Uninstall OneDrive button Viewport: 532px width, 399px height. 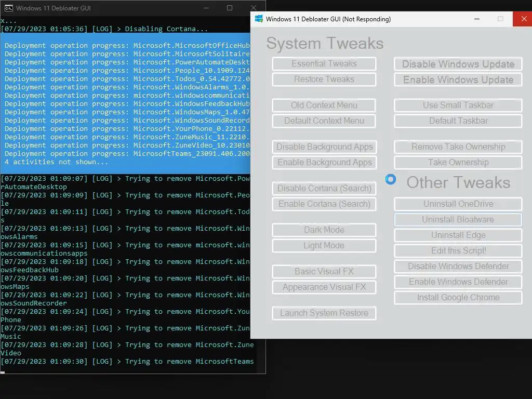tap(458, 204)
